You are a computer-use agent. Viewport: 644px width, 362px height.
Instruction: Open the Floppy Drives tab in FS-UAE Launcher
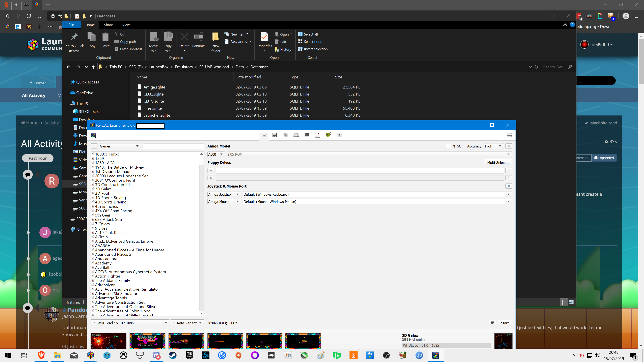(x=275, y=135)
